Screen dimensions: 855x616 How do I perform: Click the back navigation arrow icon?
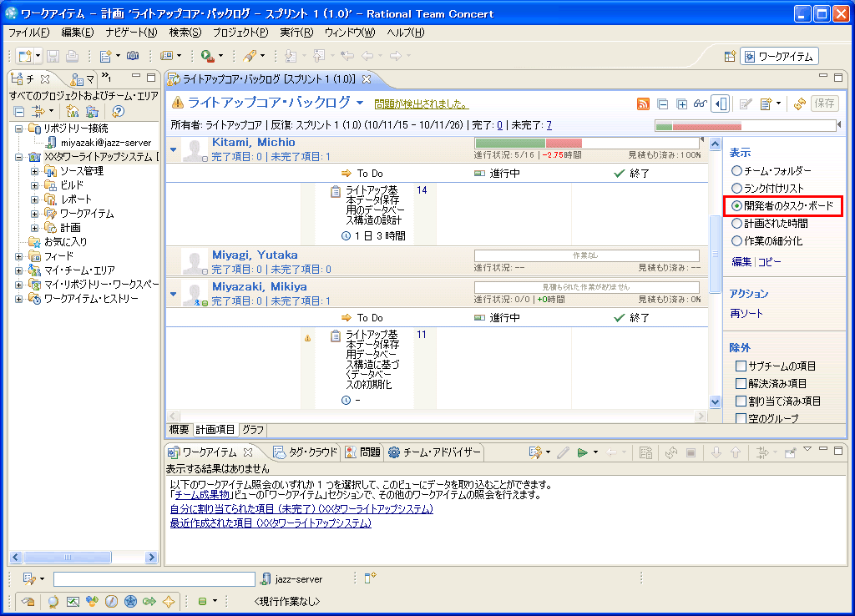pos(367,56)
